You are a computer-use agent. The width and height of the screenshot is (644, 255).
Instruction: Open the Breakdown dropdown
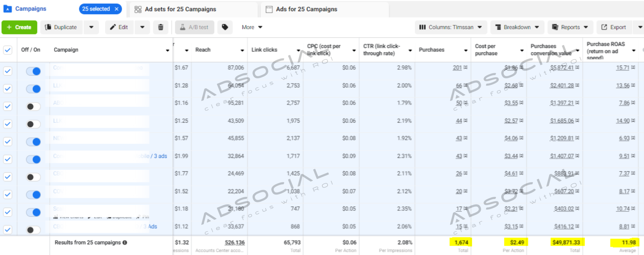click(x=517, y=27)
